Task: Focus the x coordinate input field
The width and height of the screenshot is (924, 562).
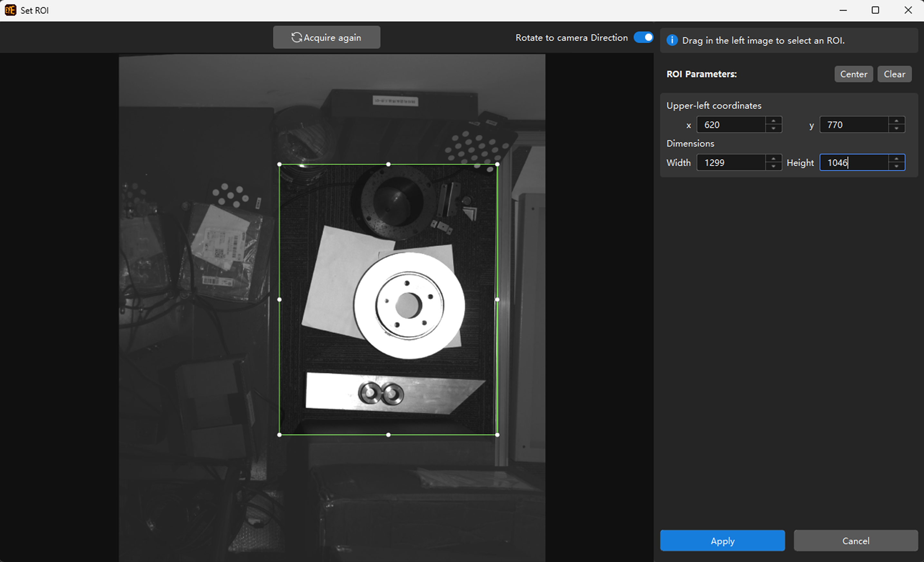Action: [x=731, y=124]
